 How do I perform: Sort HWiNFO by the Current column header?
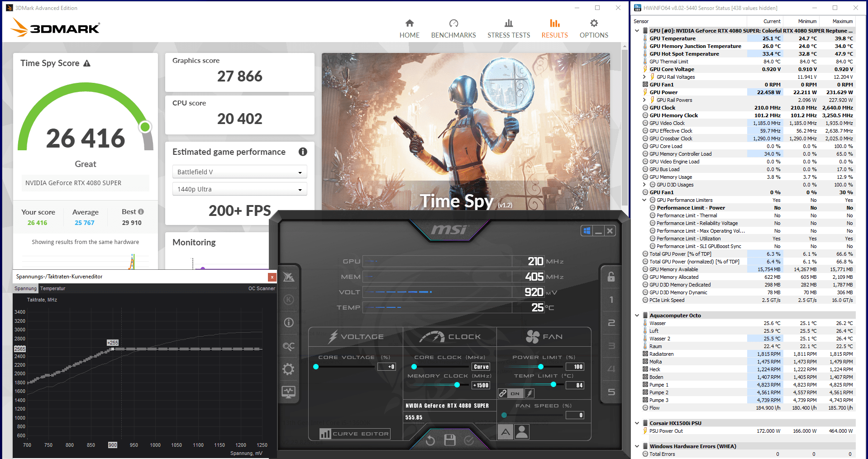[x=765, y=21]
